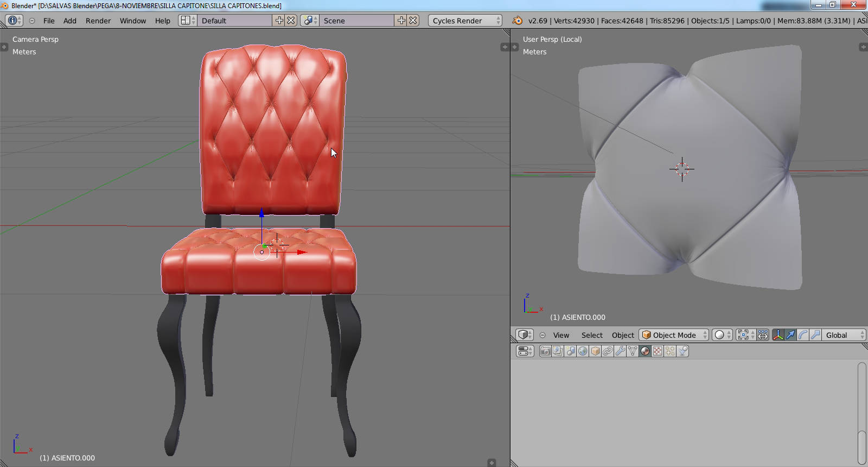Click the red tufted chair backrest
The width and height of the screenshot is (868, 467).
pyautogui.click(x=273, y=129)
